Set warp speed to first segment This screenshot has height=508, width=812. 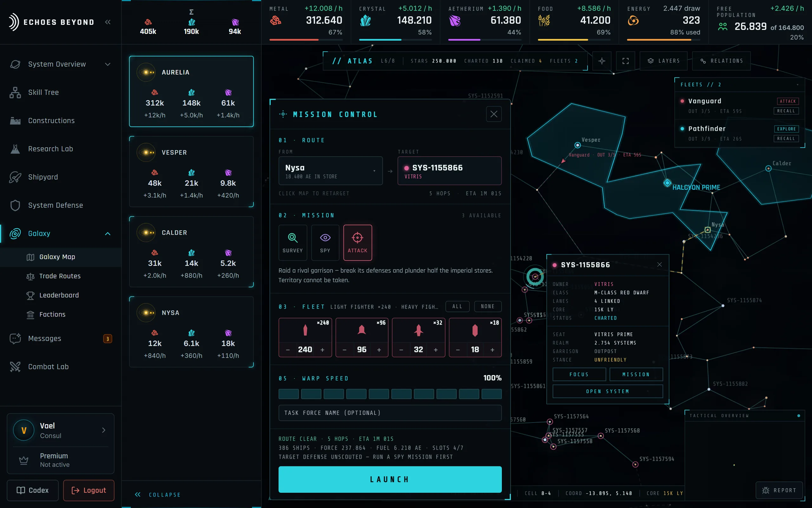(x=289, y=394)
